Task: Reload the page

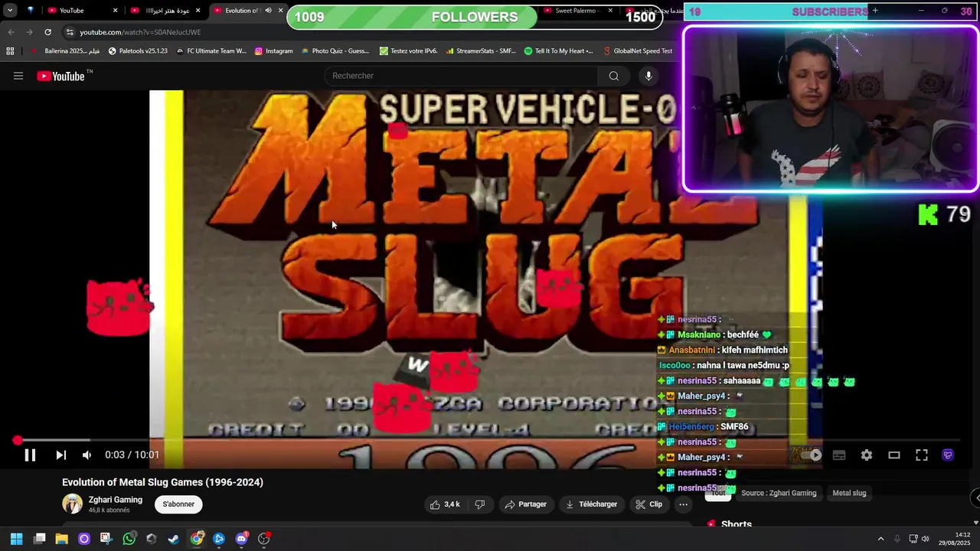Action: (x=47, y=32)
